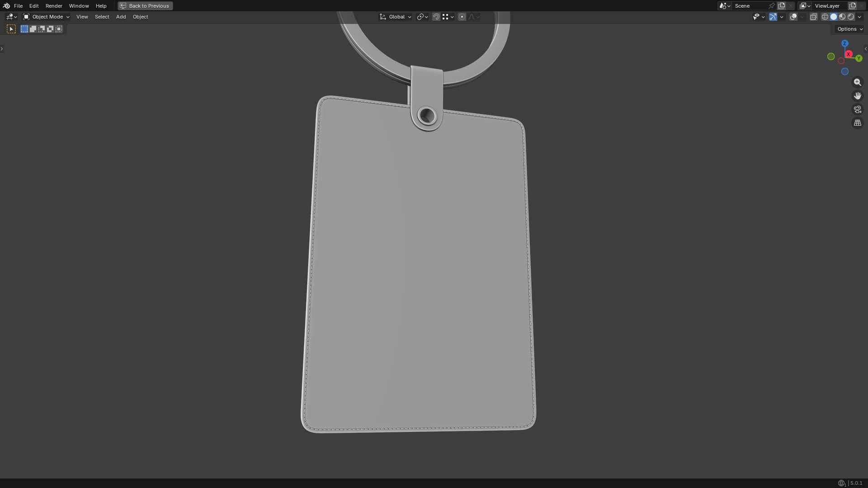Open the transform pivot point dropdown
The image size is (868, 488).
coord(422,17)
